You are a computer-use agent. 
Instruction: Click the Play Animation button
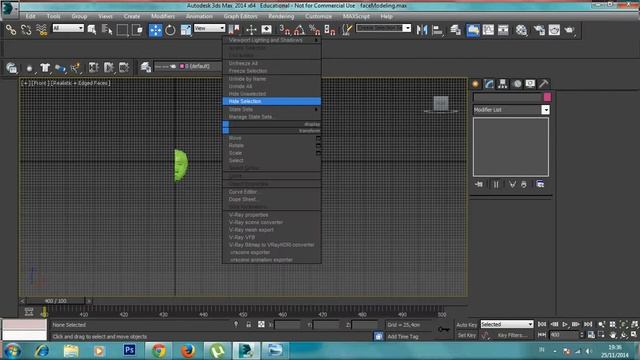point(564,324)
